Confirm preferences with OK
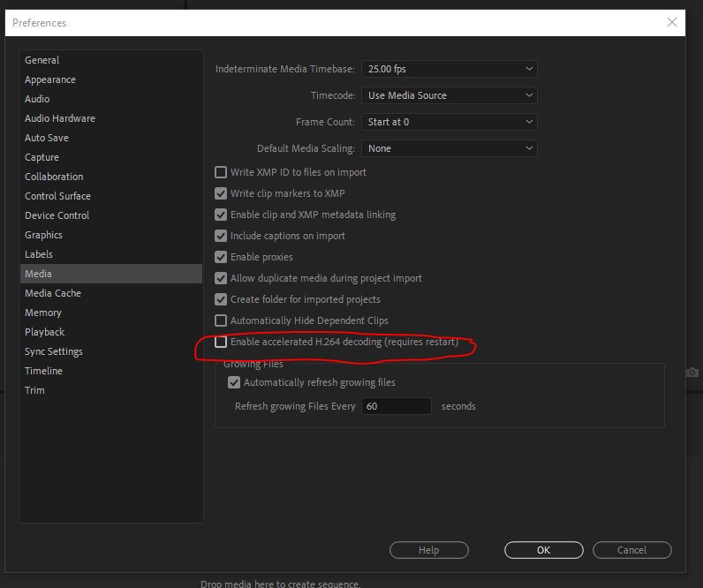The image size is (703, 588). click(544, 550)
